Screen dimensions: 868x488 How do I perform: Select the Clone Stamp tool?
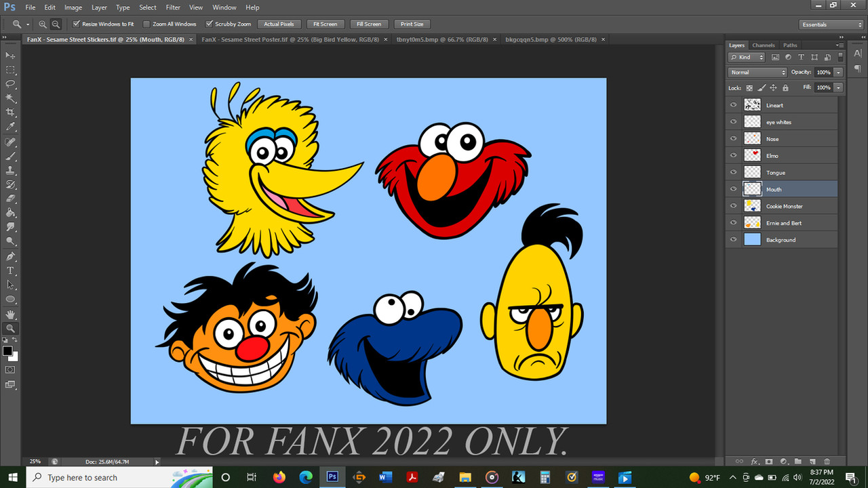click(10, 171)
